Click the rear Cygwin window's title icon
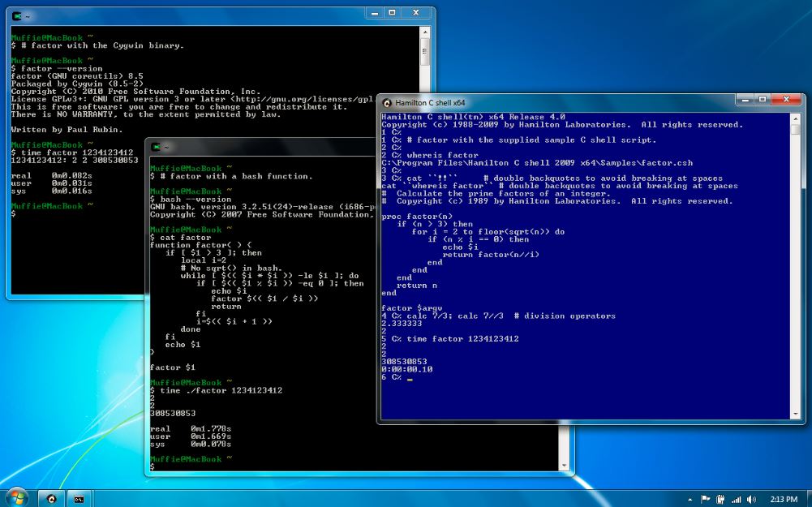 [16, 16]
